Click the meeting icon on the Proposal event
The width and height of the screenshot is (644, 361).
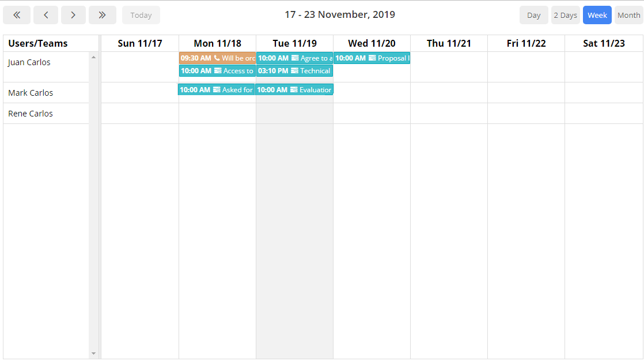(372, 58)
